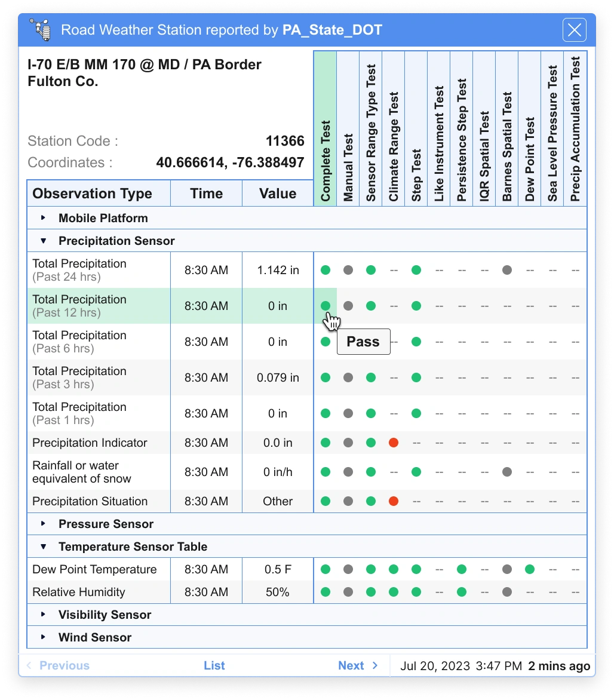Click the weather station icon in header
Viewport: 614px width, 700px height.
42,30
